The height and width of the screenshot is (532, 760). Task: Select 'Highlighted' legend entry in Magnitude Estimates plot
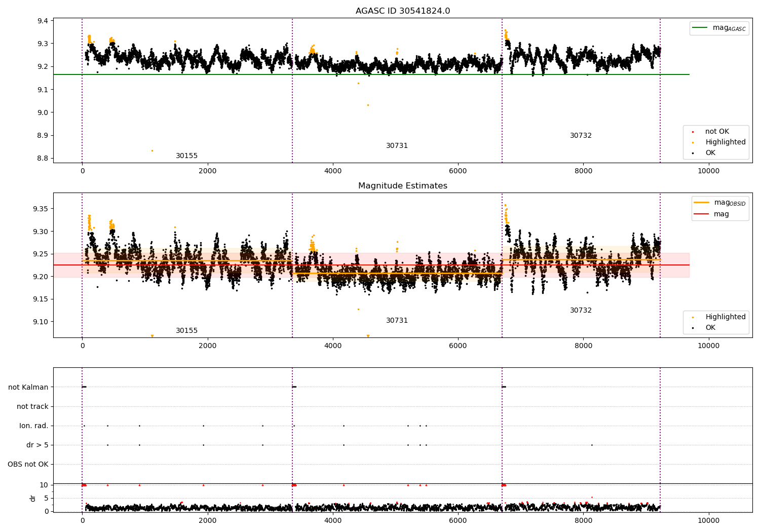(718, 317)
